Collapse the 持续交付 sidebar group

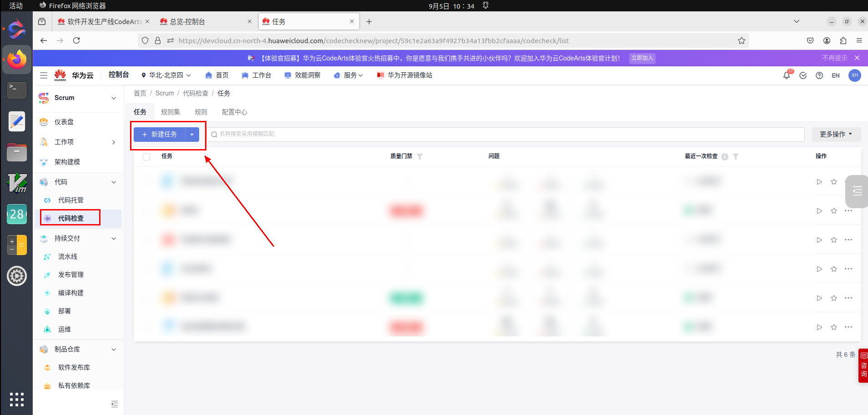pyautogui.click(x=114, y=239)
